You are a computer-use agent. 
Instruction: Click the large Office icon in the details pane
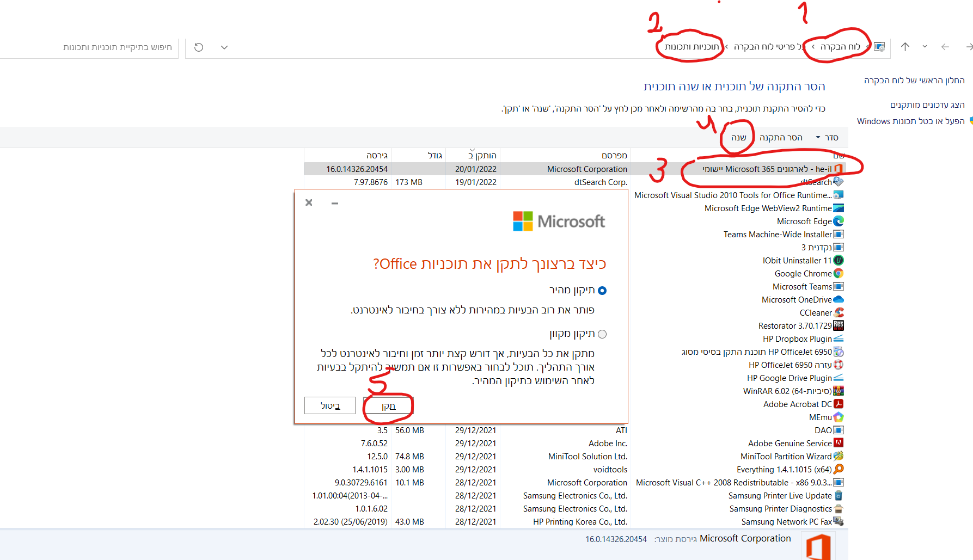pyautogui.click(x=818, y=546)
